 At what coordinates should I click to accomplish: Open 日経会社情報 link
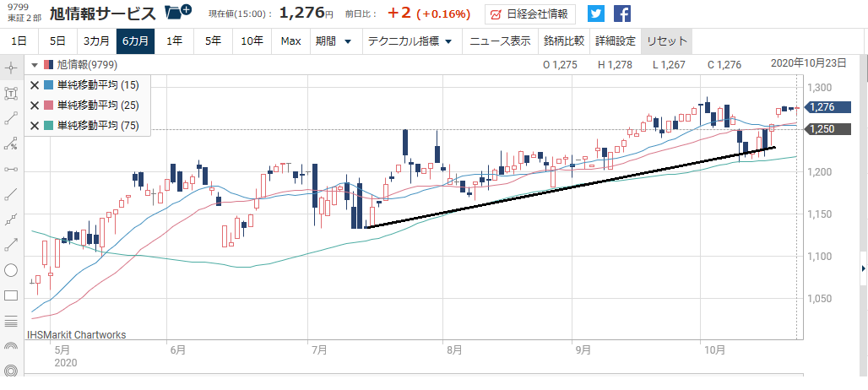[x=529, y=14]
